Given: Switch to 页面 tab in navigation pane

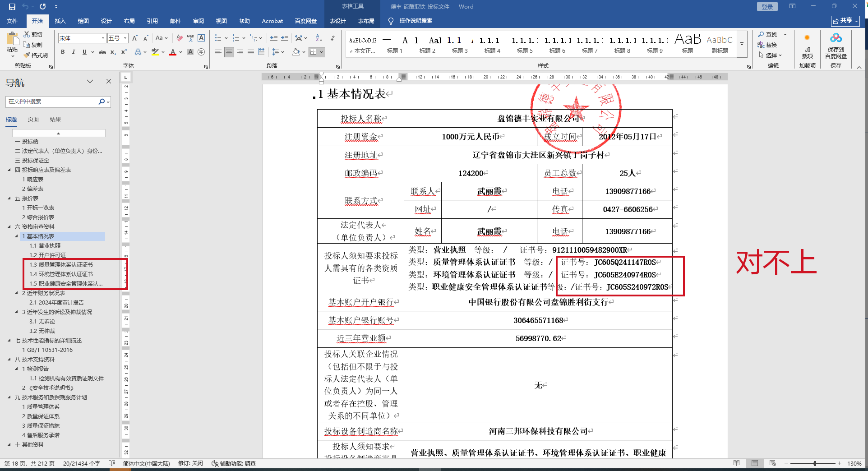Looking at the screenshot, I should 33,120.
